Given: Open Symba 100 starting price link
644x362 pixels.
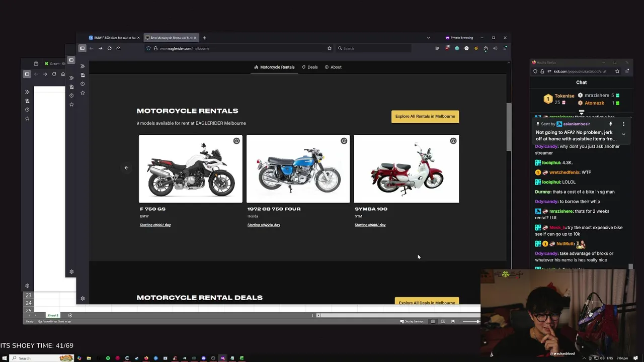Looking at the screenshot, I should click(x=370, y=225).
